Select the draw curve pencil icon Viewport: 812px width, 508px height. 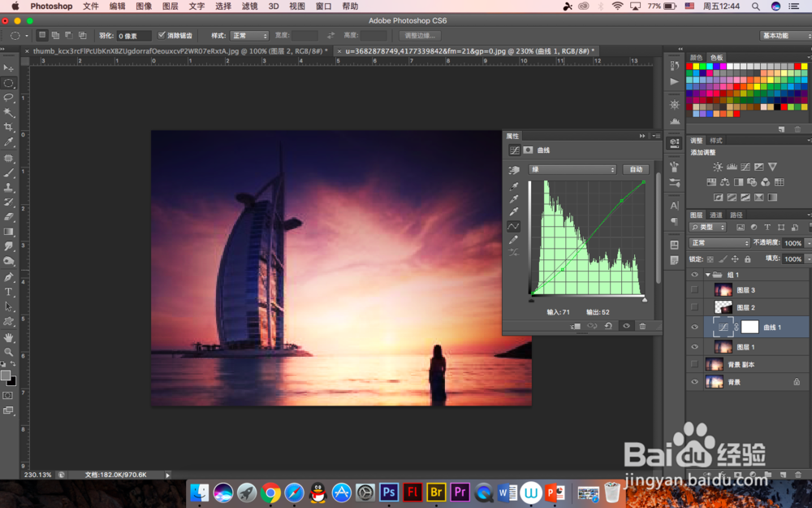[x=514, y=240]
